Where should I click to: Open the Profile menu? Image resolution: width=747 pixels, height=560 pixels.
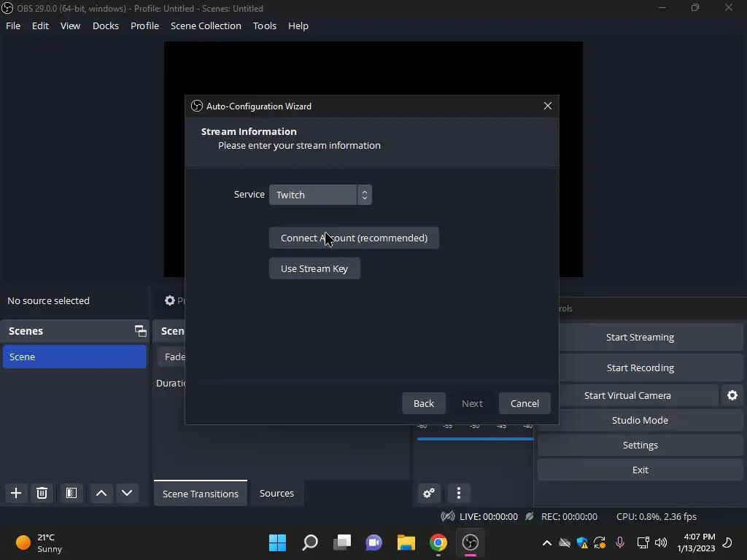click(144, 26)
